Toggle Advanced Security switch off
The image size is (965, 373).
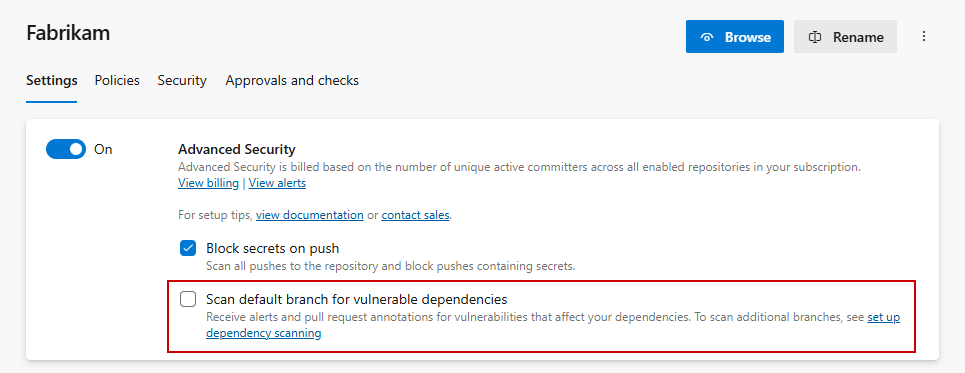pyautogui.click(x=66, y=149)
